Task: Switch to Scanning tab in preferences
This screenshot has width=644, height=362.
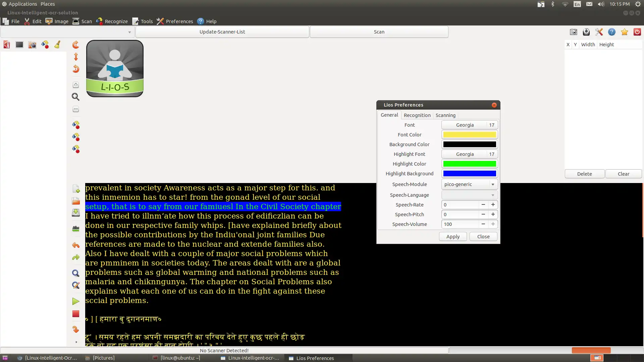Action: pyautogui.click(x=445, y=115)
